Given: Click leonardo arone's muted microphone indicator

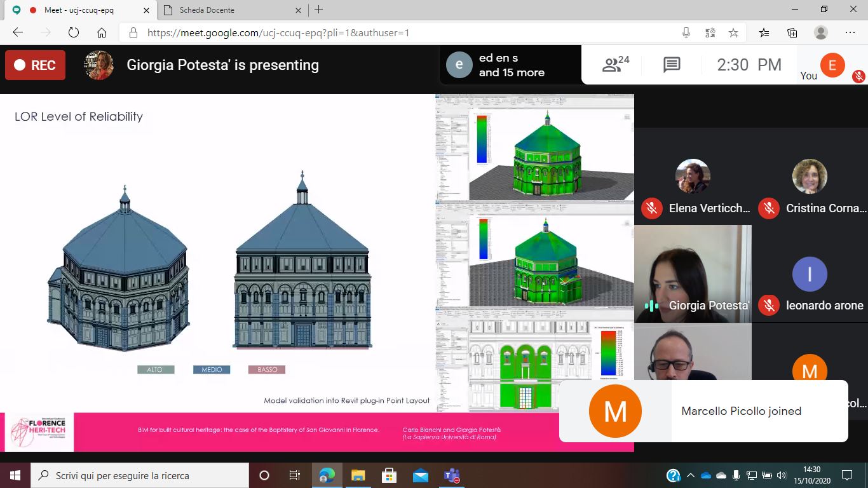Looking at the screenshot, I should pos(768,306).
